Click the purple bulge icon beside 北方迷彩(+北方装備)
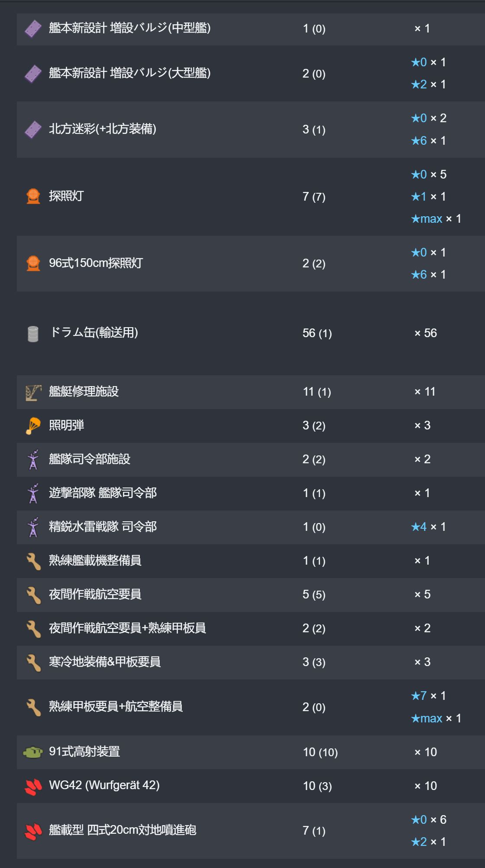The image size is (485, 868). [x=33, y=129]
